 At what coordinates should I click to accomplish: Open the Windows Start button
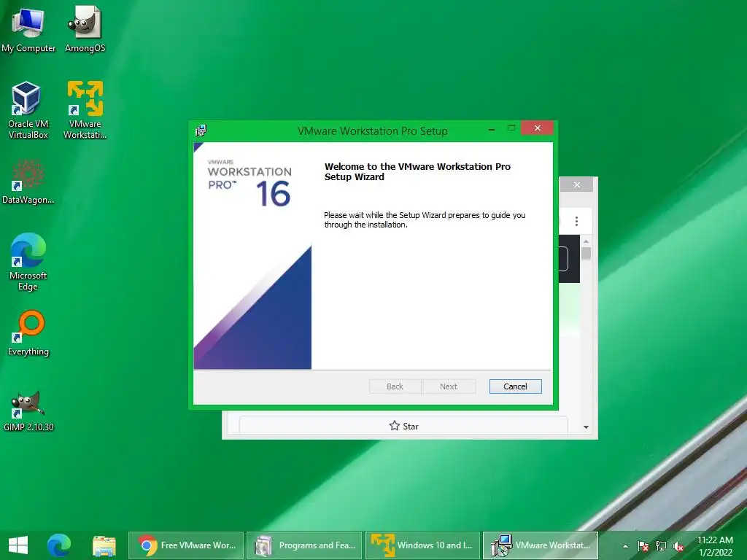click(18, 545)
